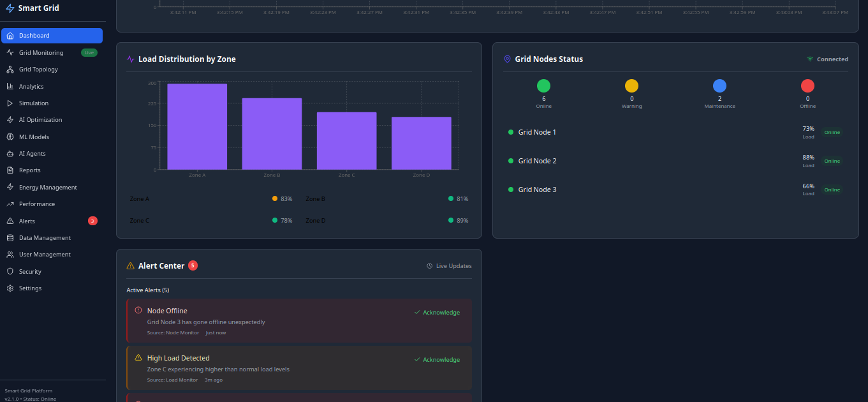868x402 pixels.
Task: Click the Settings gear icon
Action: pos(10,288)
